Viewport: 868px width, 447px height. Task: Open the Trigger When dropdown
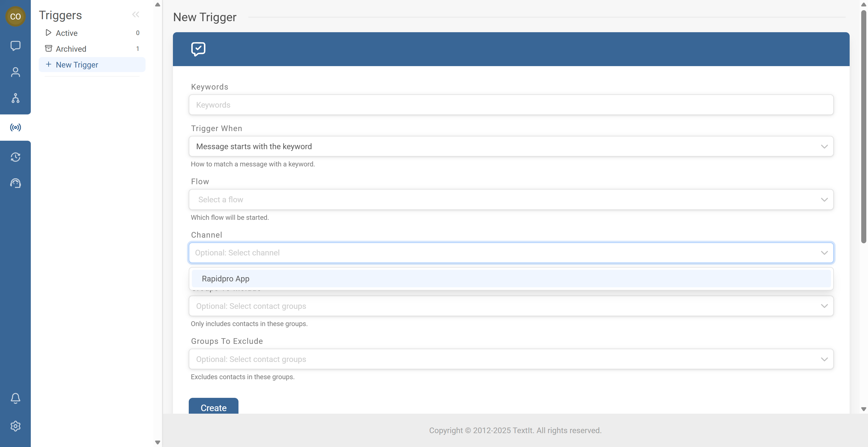pyautogui.click(x=511, y=146)
